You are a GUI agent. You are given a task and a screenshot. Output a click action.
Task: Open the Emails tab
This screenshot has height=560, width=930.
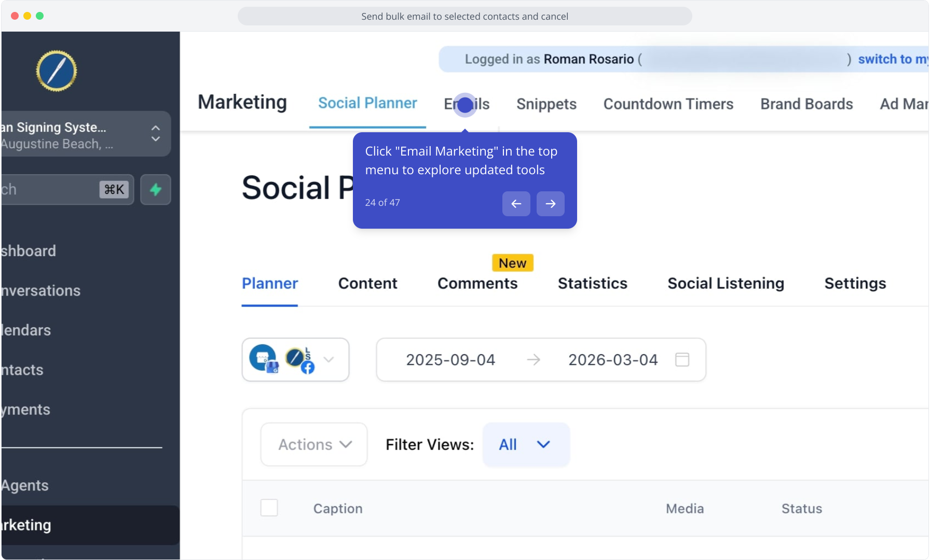click(x=467, y=104)
